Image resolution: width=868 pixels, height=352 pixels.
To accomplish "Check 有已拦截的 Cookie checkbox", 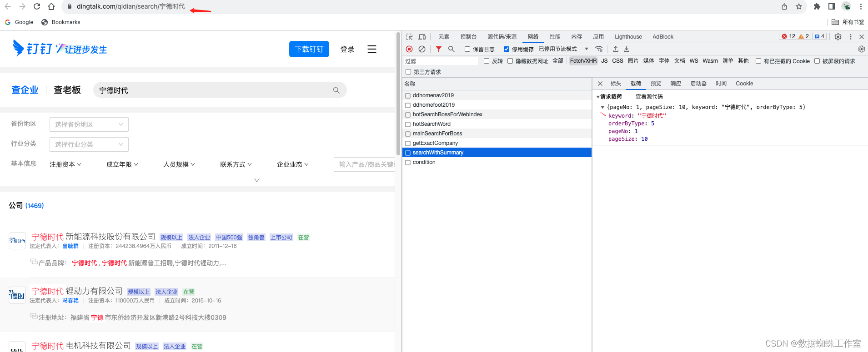I will [758, 61].
